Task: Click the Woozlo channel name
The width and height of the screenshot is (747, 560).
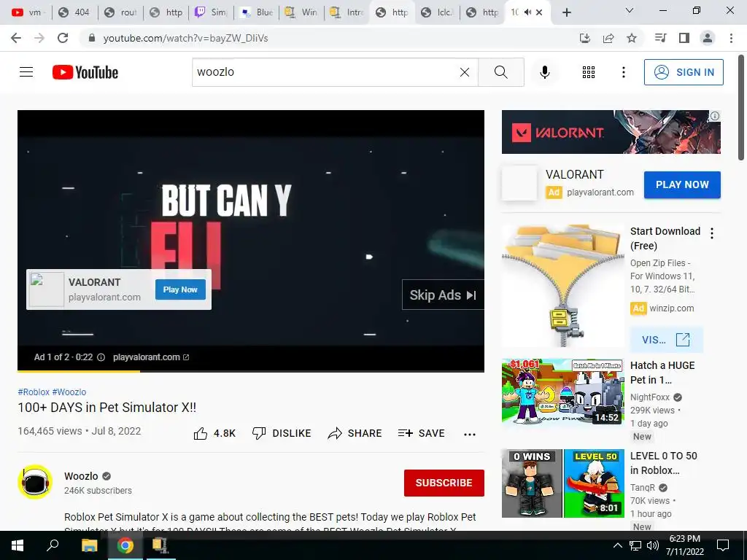Action: 81,476
